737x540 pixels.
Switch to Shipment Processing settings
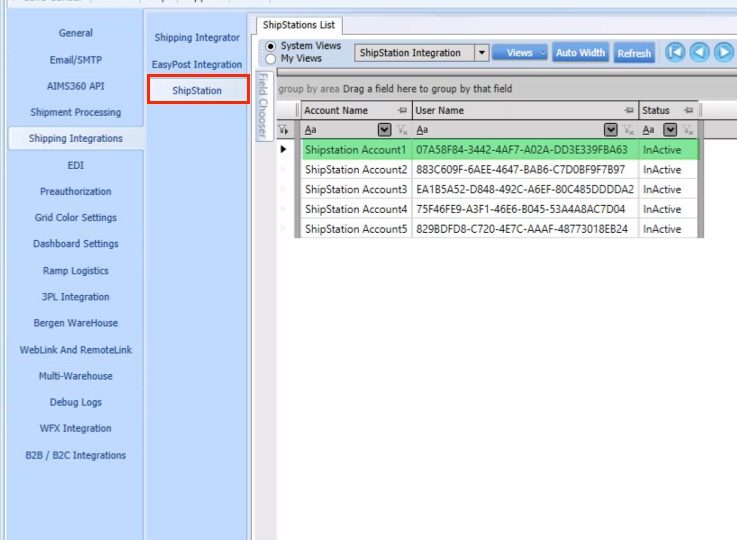[x=75, y=112]
